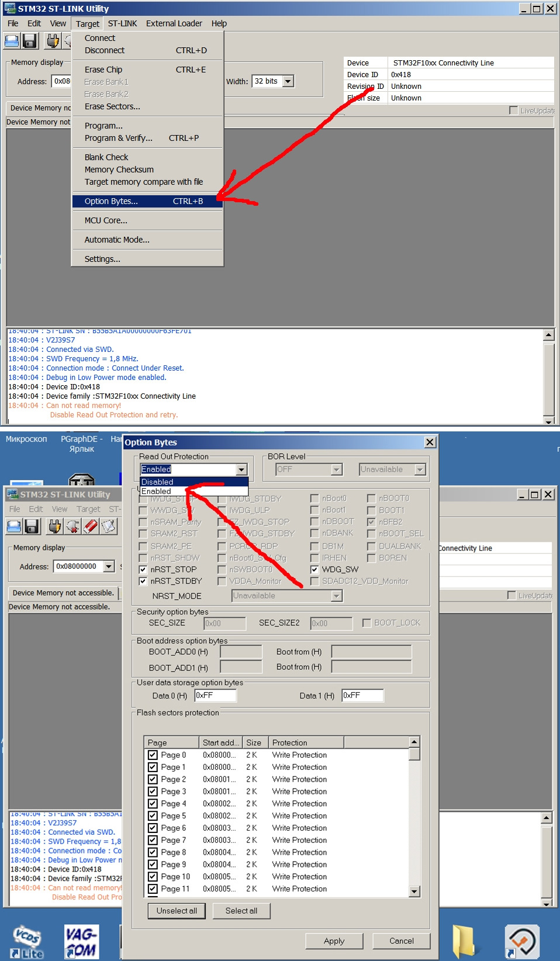
Task: Click Page column header in sectors table
Action: pos(171,742)
